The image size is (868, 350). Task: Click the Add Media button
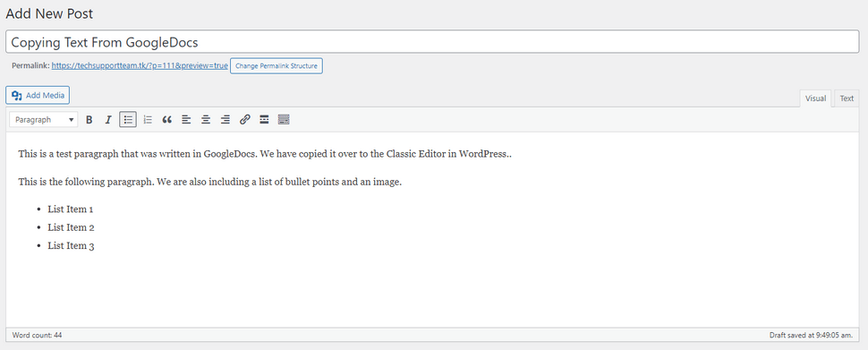pyautogui.click(x=38, y=95)
